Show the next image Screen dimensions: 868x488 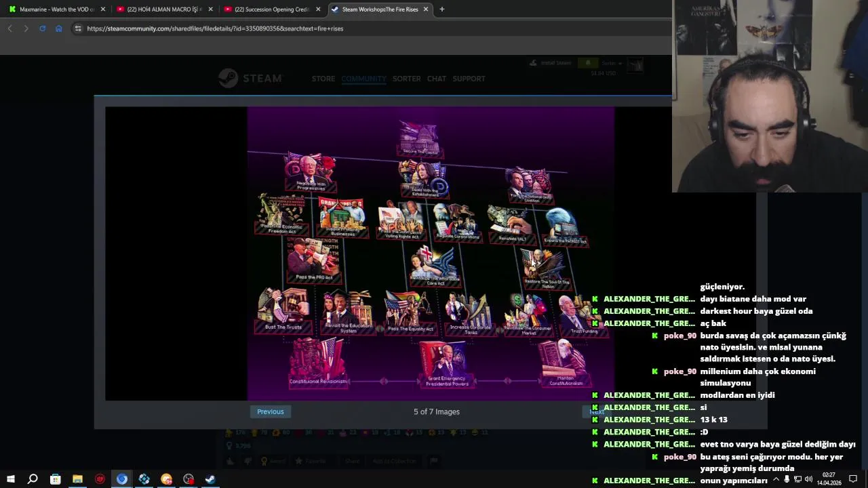(x=597, y=411)
